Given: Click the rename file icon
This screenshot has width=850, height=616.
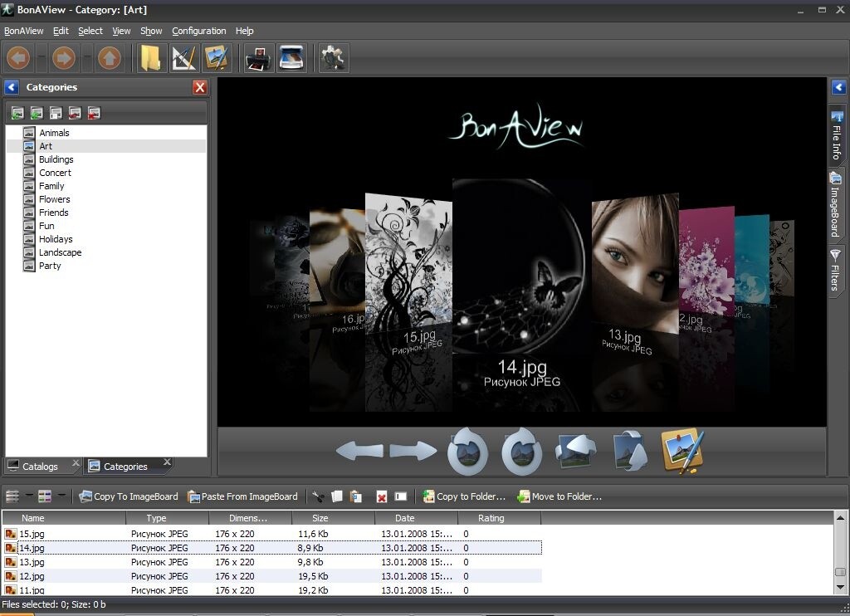Looking at the screenshot, I should (401, 496).
